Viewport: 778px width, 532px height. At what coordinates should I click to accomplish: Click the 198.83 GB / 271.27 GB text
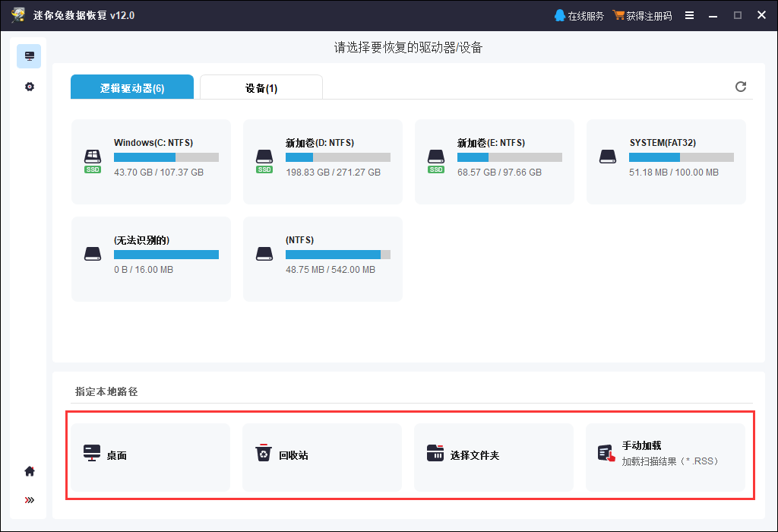pos(333,173)
